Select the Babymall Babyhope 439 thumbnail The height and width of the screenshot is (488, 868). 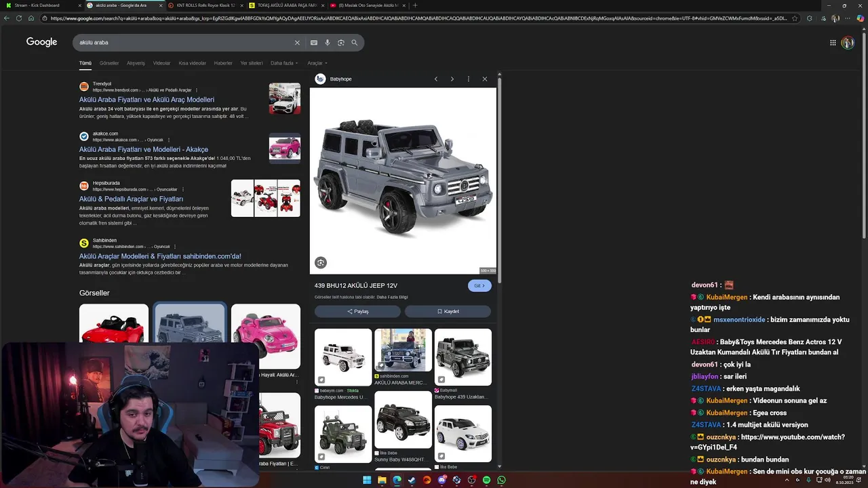click(x=463, y=357)
